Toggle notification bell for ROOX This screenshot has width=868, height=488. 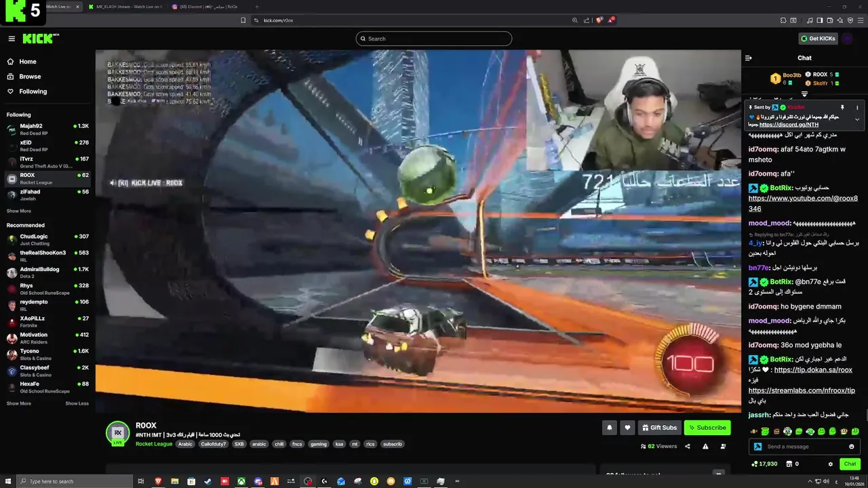610,428
